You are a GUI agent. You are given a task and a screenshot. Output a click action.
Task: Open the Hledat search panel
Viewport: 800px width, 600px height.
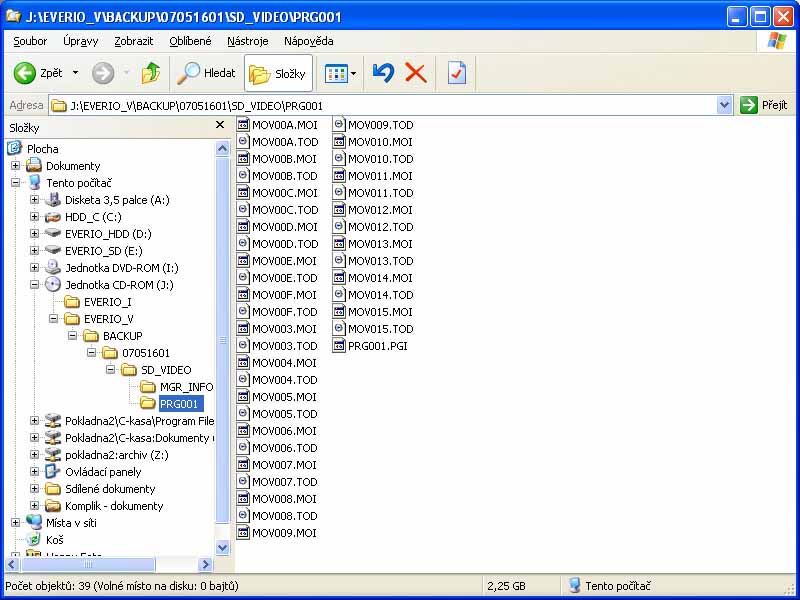coord(206,73)
